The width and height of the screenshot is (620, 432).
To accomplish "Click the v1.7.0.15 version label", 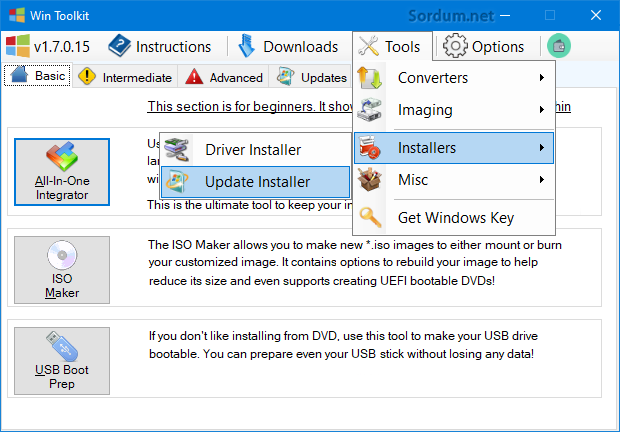I will tap(62, 47).
